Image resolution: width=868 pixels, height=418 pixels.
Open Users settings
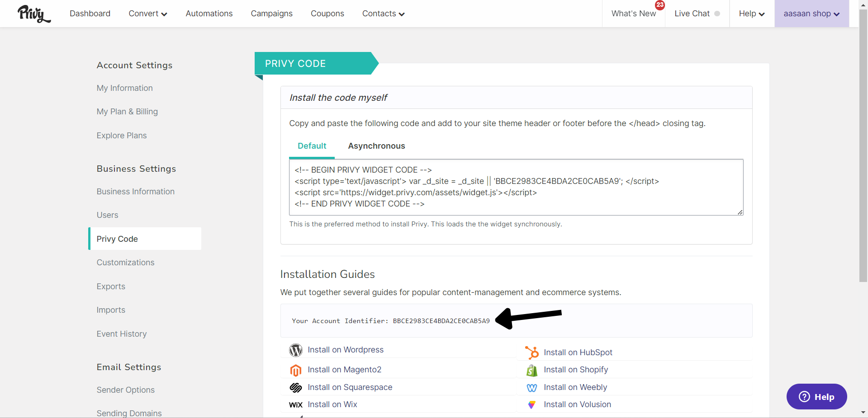[x=107, y=215]
